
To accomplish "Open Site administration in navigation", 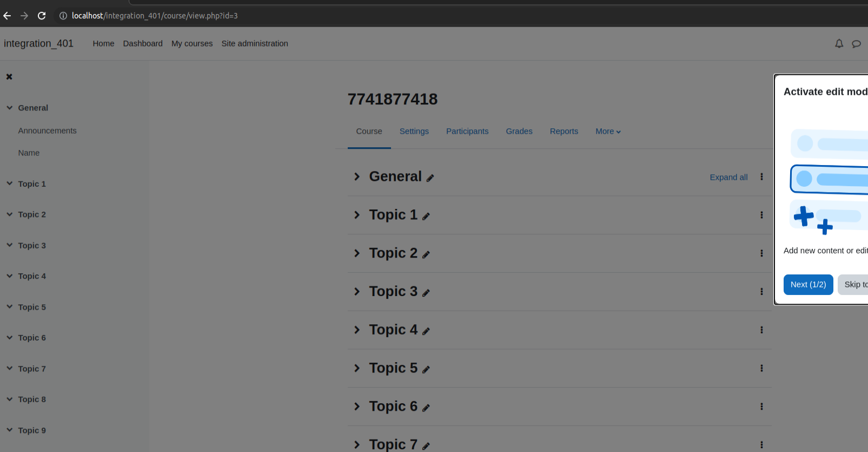I will click(255, 44).
